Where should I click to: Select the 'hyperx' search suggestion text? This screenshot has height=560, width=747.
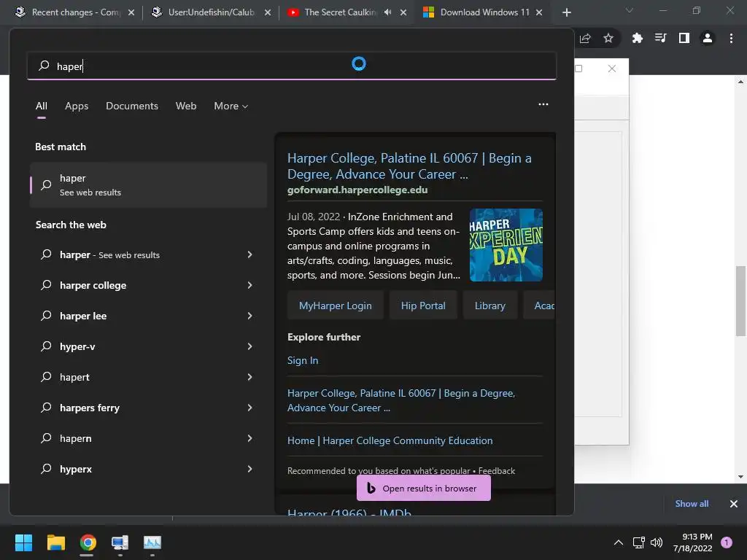[x=76, y=469]
